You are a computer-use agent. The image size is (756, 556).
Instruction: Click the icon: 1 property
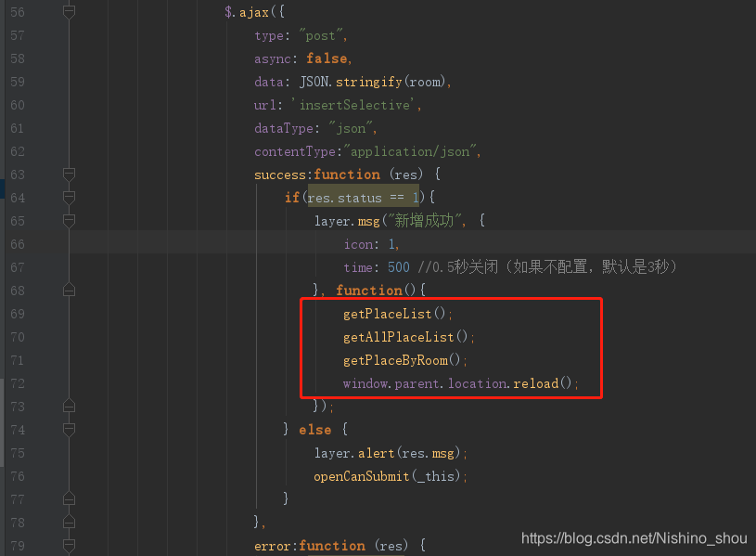click(370, 244)
